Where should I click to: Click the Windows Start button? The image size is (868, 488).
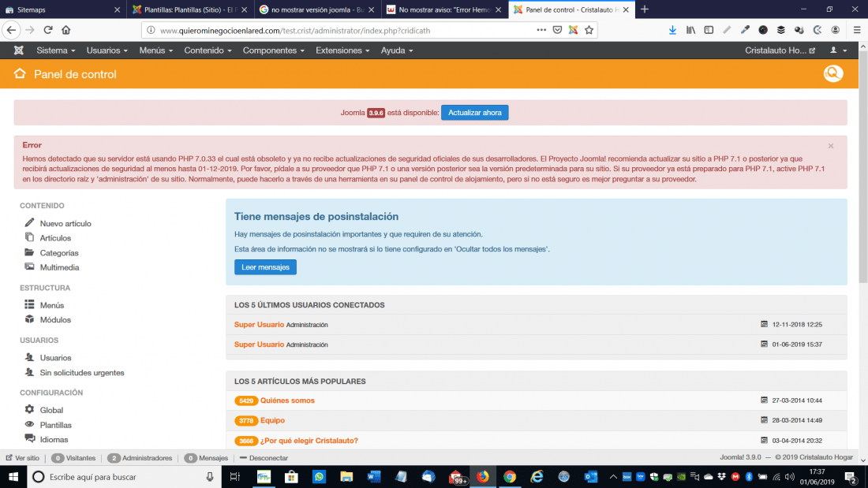coord(13,476)
